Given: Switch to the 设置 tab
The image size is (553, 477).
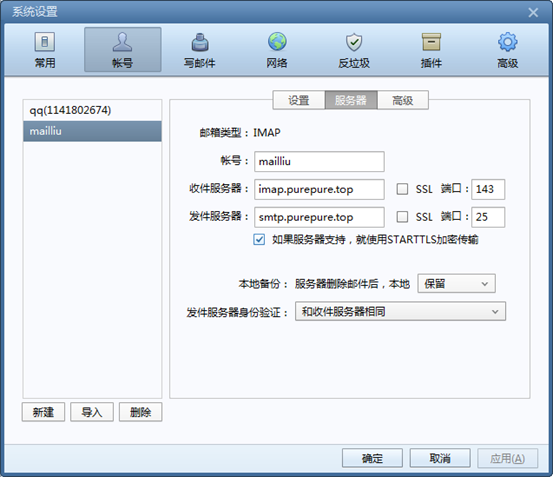Looking at the screenshot, I should (299, 100).
